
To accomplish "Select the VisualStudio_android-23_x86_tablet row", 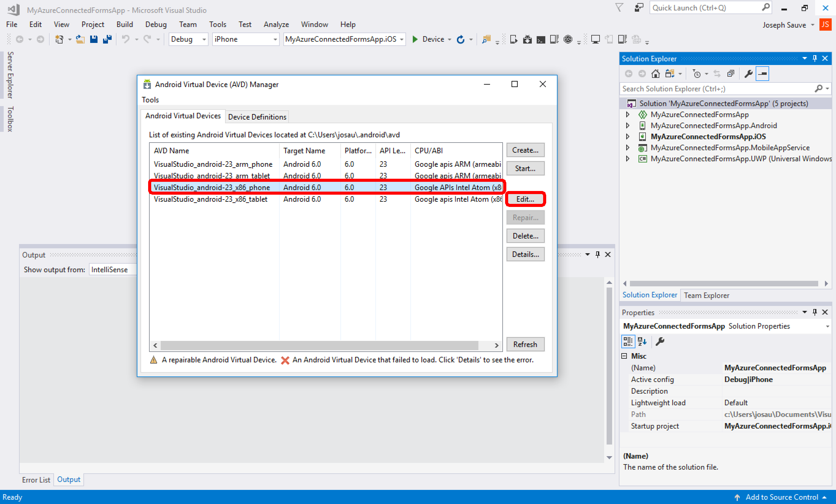I will coord(326,199).
